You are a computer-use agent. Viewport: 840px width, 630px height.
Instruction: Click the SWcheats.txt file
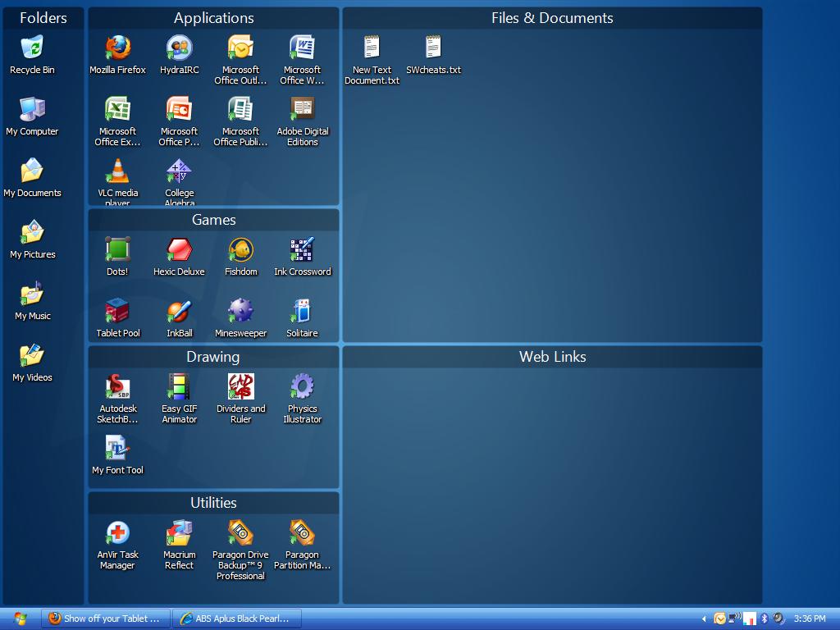click(x=433, y=47)
